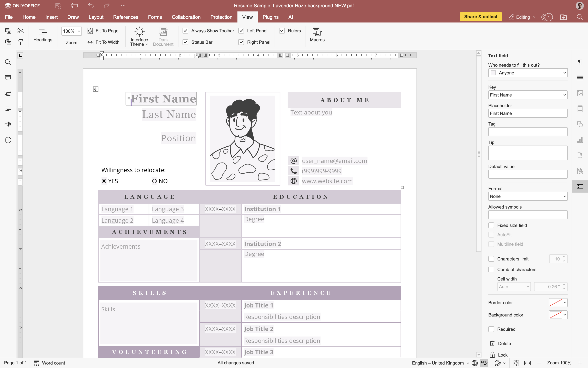Image resolution: width=588 pixels, height=368 pixels.
Task: Click Fit To Page button
Action: 103,31
